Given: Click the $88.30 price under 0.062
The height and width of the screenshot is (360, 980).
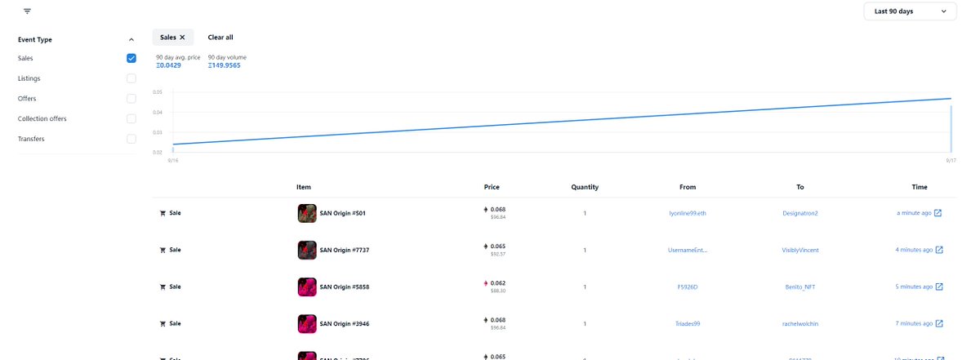Looking at the screenshot, I should 497,291.
